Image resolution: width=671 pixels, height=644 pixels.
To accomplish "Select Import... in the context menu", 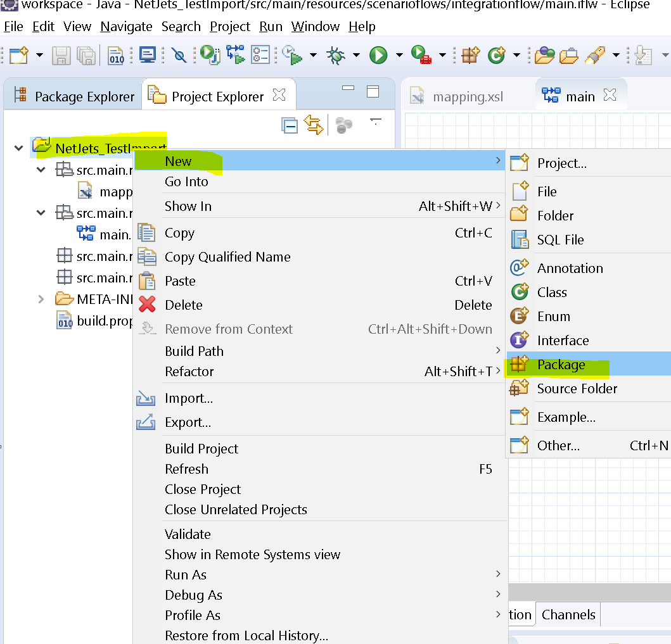I will pos(319,398).
